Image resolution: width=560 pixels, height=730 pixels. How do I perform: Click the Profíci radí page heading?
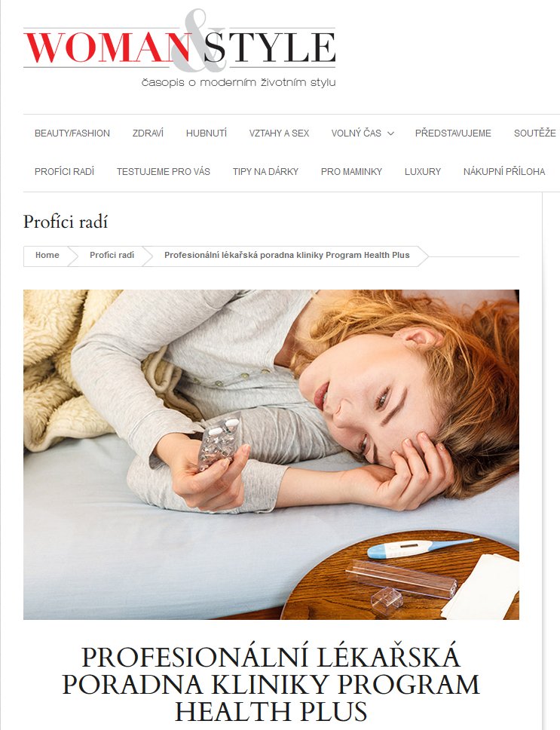66,222
